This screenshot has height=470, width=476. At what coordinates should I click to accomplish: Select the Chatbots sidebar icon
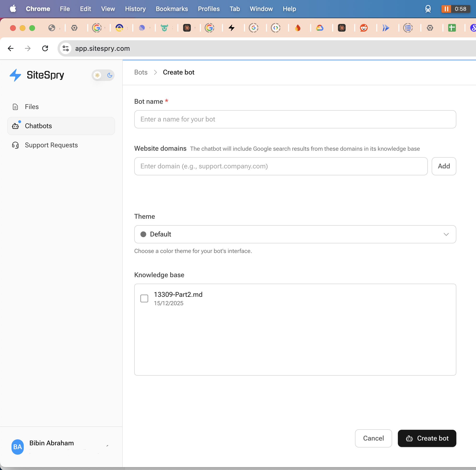(15, 126)
